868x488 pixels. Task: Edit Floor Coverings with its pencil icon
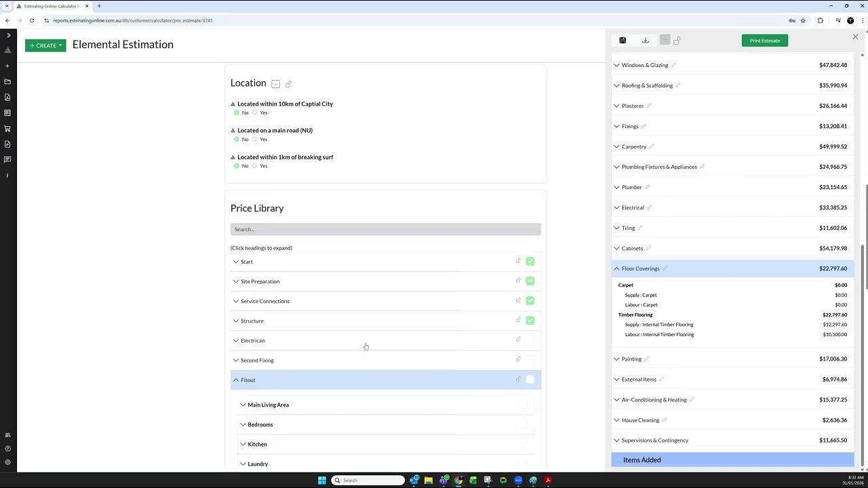(665, 268)
